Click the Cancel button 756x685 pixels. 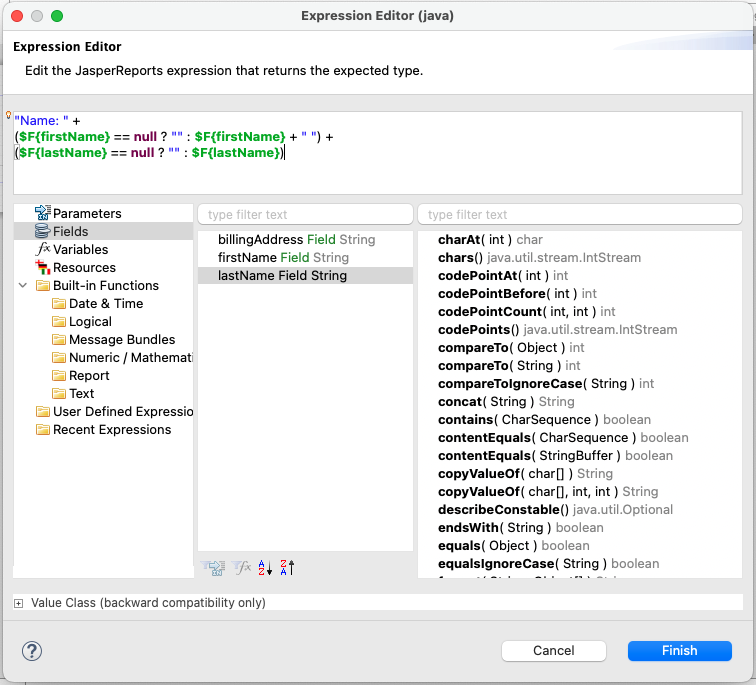click(553, 650)
